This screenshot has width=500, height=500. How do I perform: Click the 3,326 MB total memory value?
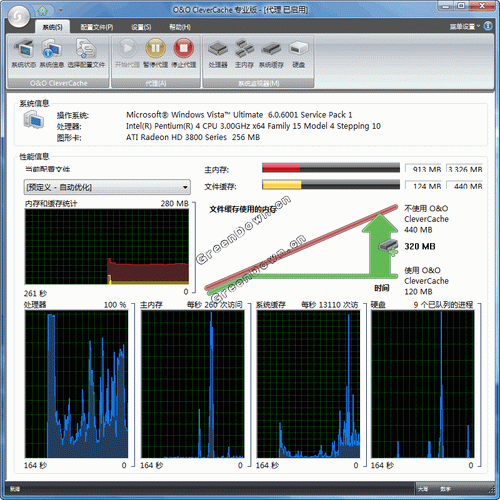465,168
